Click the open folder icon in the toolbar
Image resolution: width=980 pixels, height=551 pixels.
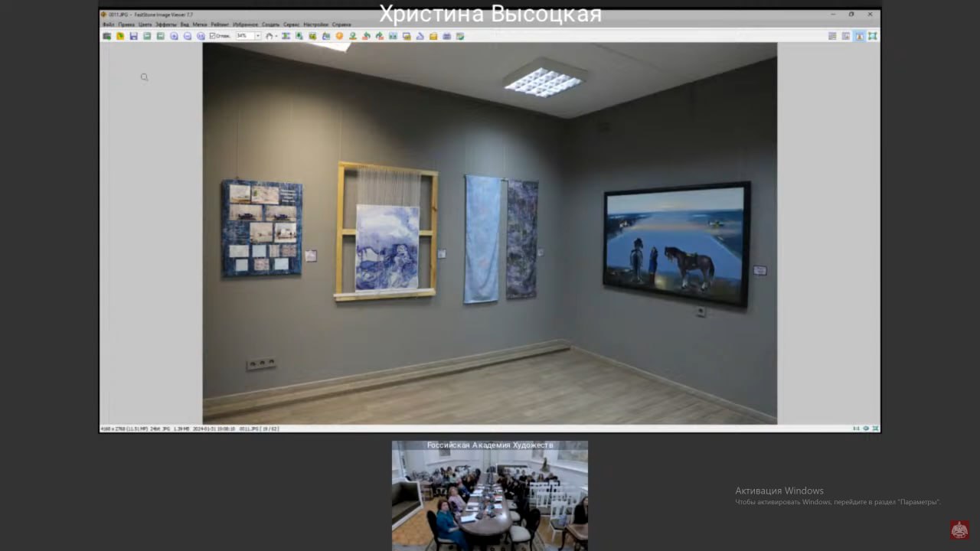(120, 36)
